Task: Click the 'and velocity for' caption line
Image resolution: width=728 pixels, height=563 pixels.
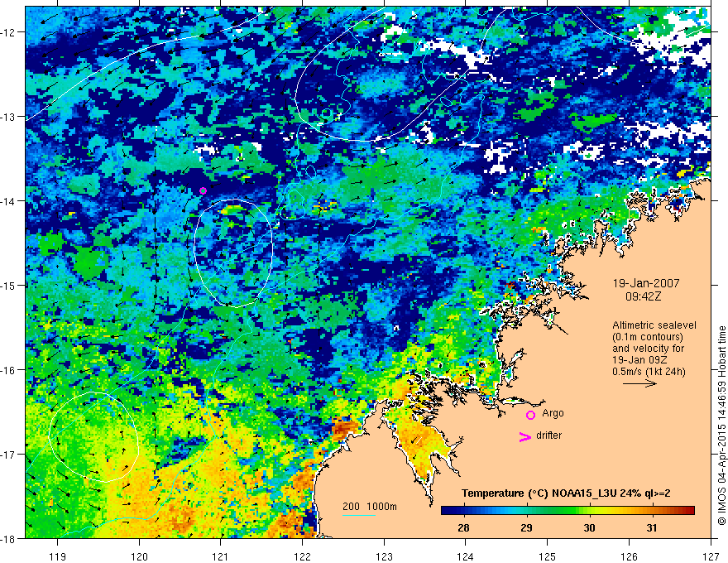Action: pos(648,348)
